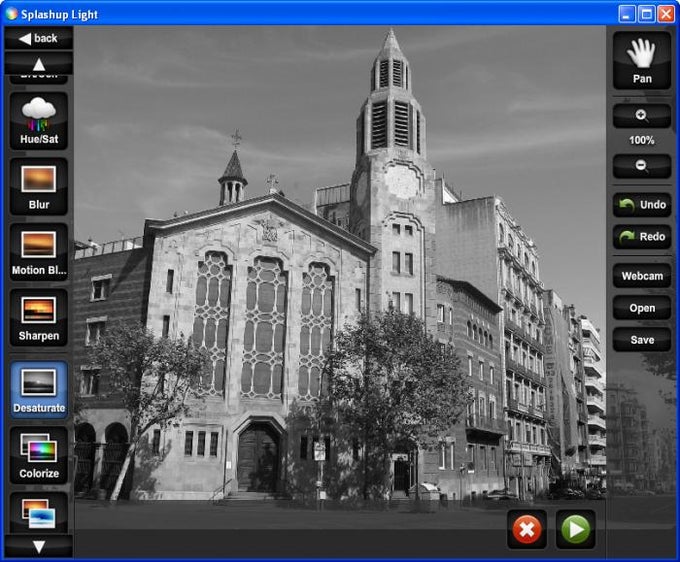680x562 pixels.
Task: Redo the last action
Action: tap(642, 237)
